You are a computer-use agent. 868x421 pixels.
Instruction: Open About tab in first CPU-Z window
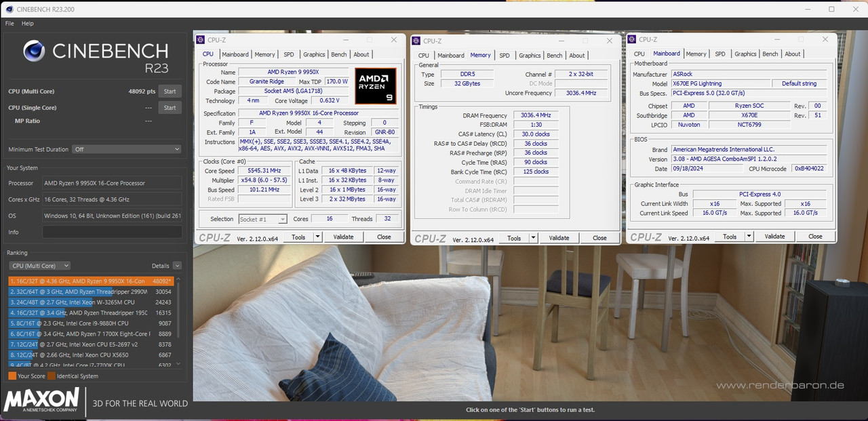pos(361,54)
